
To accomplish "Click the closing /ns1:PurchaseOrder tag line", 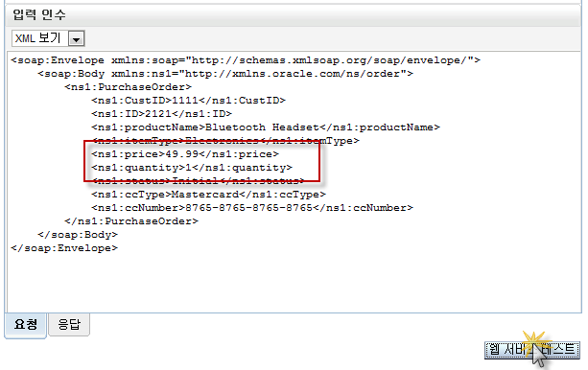I will click(x=131, y=221).
